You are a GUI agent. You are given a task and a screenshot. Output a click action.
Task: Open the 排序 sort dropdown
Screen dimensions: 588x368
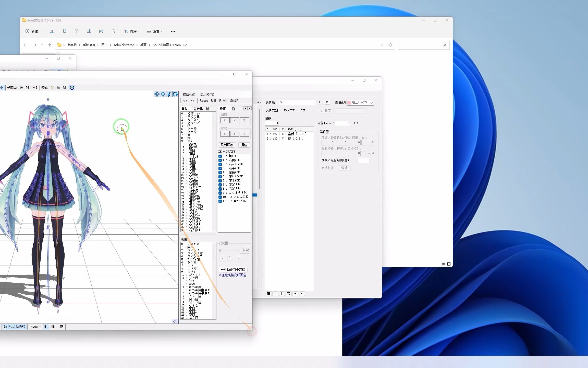coord(132,31)
